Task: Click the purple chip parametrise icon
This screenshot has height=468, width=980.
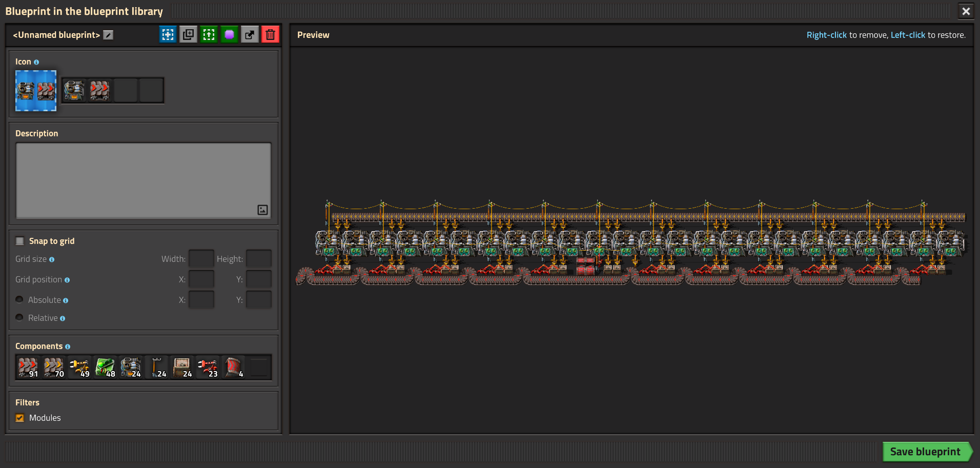Action: [x=229, y=34]
